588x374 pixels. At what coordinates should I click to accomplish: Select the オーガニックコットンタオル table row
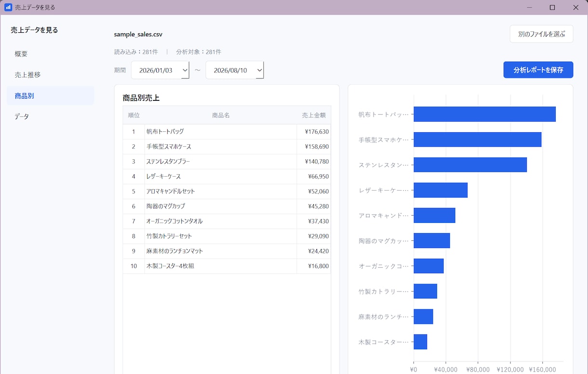pos(227,222)
